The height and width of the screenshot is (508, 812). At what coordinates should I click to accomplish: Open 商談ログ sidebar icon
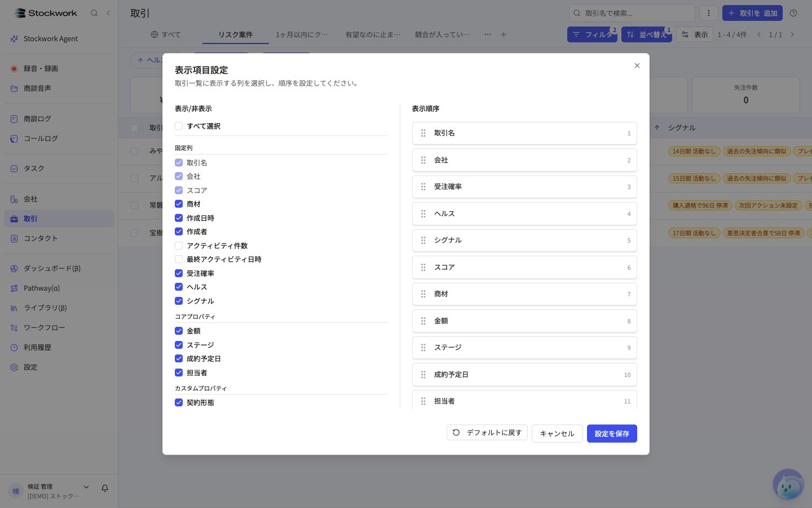[x=14, y=119]
